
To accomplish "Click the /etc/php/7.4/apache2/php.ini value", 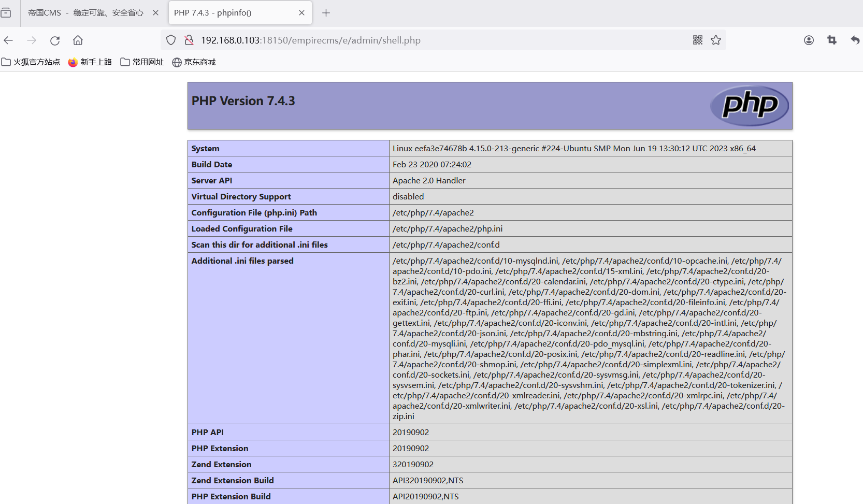I will [x=448, y=229].
